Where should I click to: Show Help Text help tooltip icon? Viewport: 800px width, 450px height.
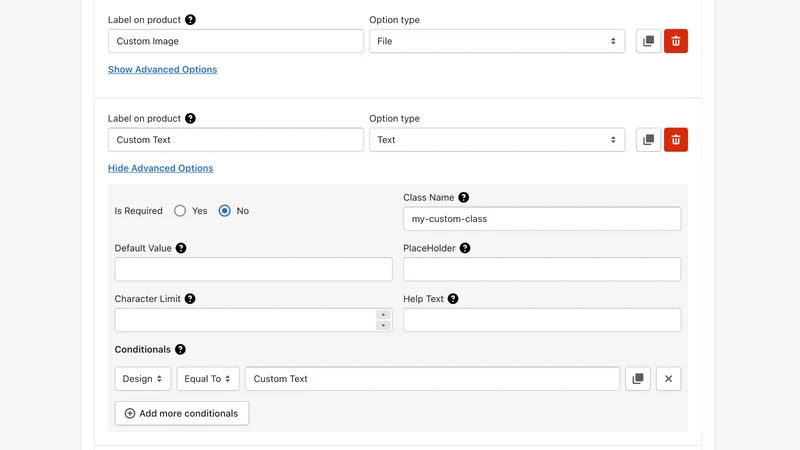click(x=453, y=298)
